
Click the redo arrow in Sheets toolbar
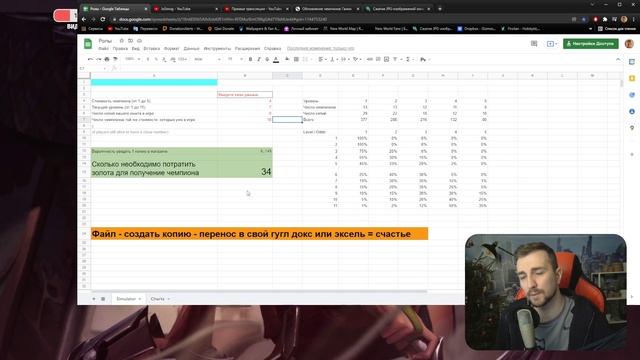click(98, 60)
